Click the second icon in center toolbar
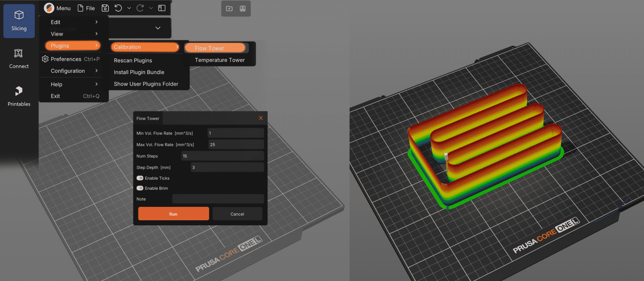The width and height of the screenshot is (644, 281). 242,8
